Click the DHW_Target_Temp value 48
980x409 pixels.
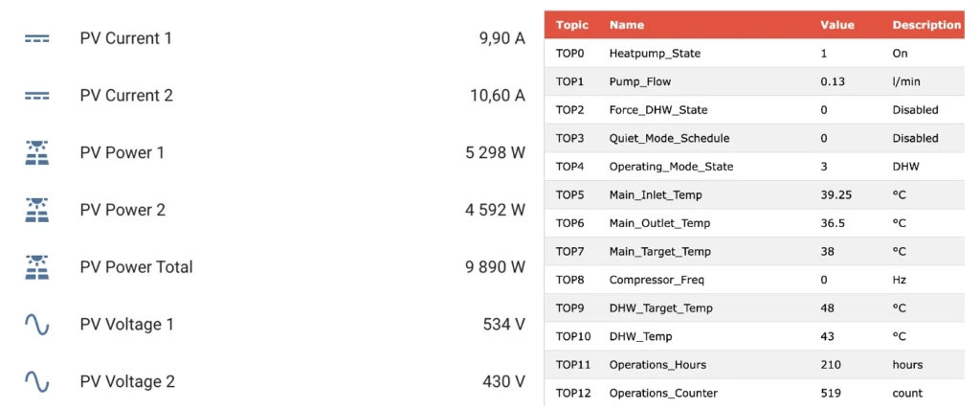(x=828, y=308)
